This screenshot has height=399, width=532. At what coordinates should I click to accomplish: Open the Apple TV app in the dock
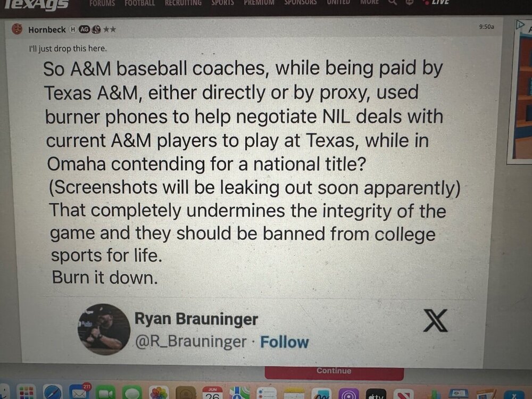[377, 393]
